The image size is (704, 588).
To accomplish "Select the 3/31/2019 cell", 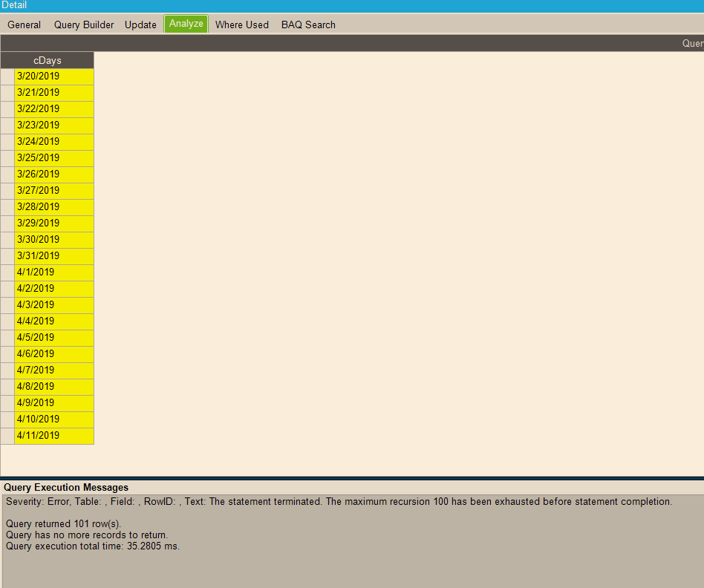I will tap(54, 256).
